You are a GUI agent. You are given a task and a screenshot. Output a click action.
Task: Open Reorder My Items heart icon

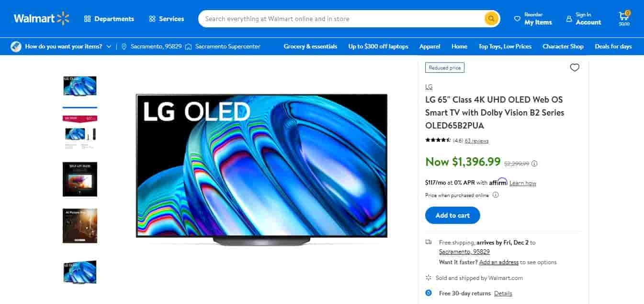click(517, 19)
